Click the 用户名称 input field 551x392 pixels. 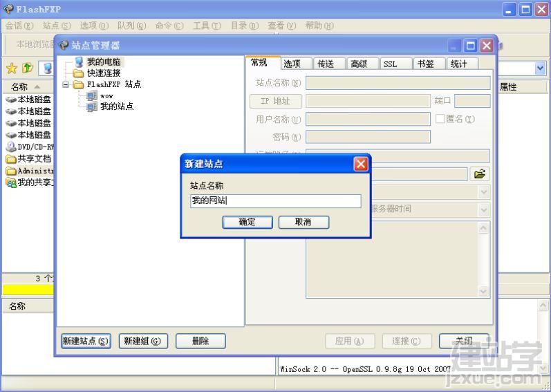click(368, 119)
